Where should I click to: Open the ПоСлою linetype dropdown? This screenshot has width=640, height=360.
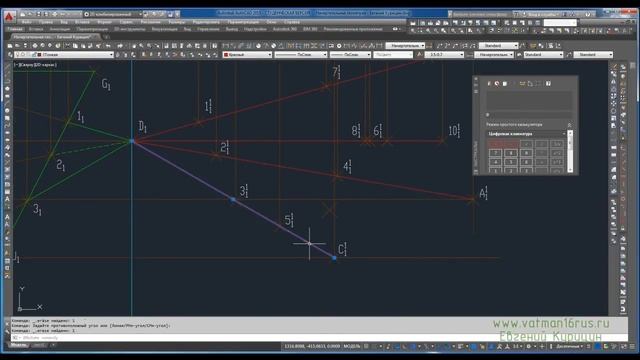coord(300,54)
